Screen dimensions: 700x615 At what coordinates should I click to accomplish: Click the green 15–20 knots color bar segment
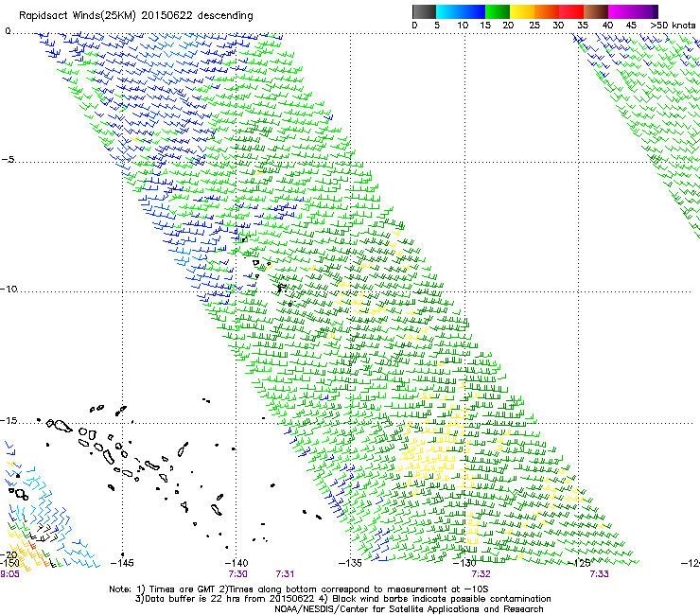(x=498, y=11)
